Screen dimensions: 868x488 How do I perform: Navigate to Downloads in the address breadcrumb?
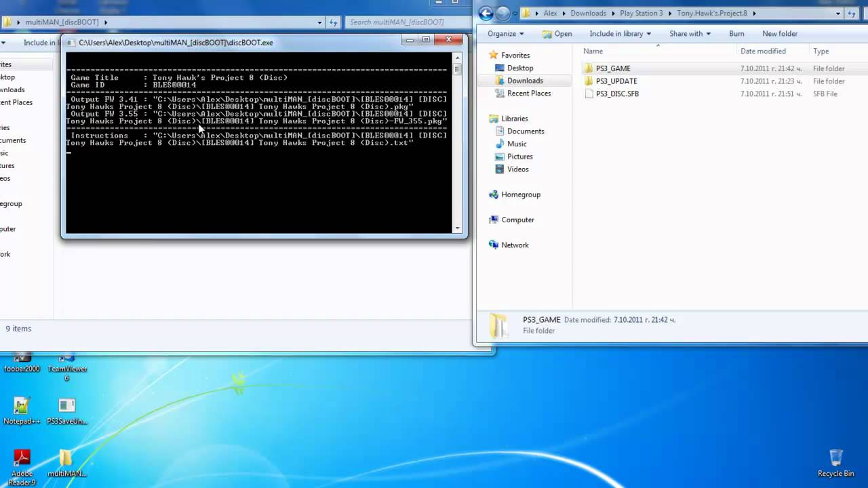[589, 14]
